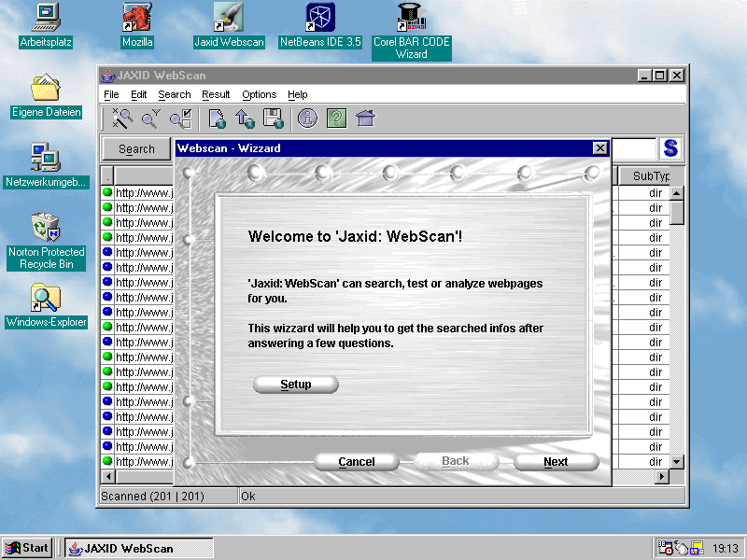Click the vertical scrollbar thumb in results list
Screen dimensions: 747x560
(676, 213)
